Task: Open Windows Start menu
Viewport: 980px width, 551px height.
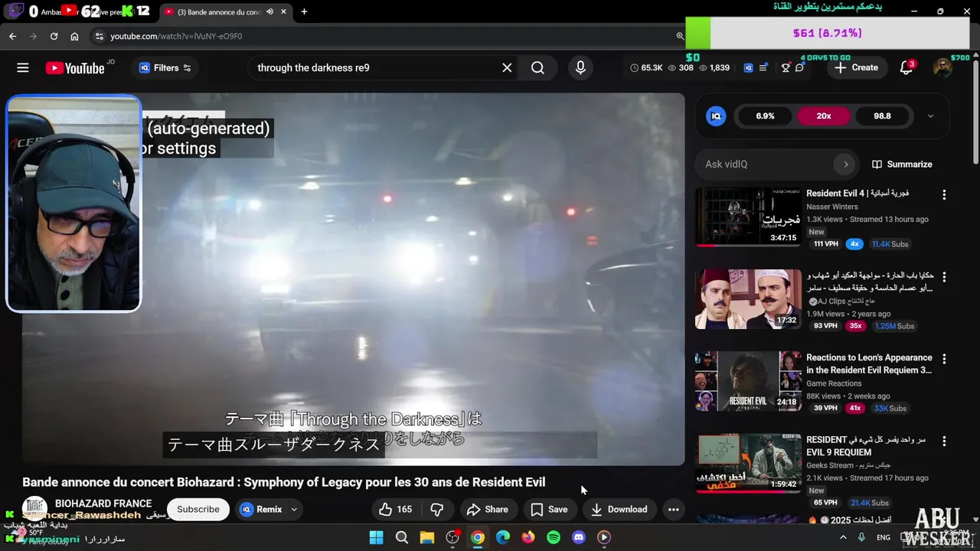Action: click(377, 537)
